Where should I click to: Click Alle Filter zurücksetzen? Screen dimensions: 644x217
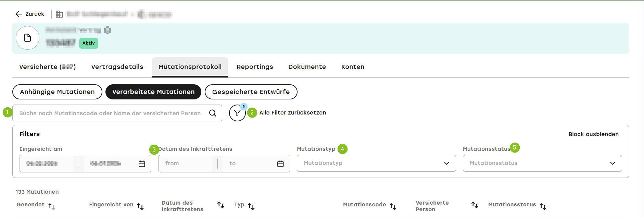coord(293,113)
